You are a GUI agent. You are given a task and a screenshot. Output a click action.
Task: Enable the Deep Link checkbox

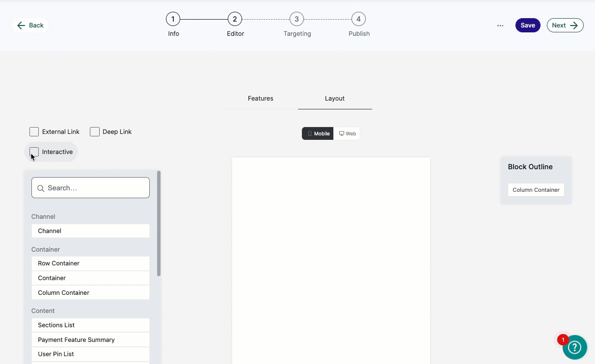[95, 131]
